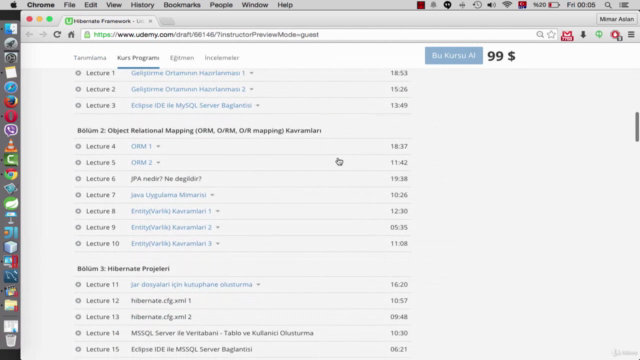Image resolution: width=640 pixels, height=360 pixels.
Task: Switch to the Eğitmen tab
Action: 182,58
